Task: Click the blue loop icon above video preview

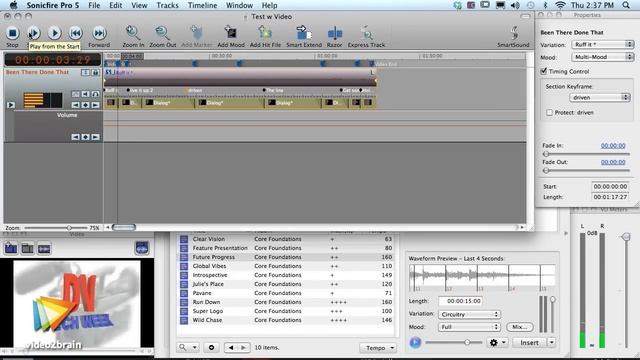Action: click(142, 248)
